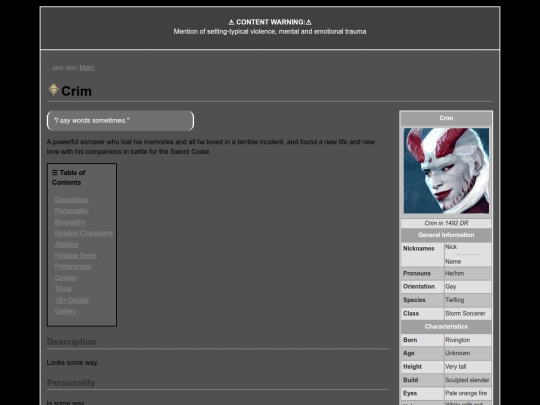Open 18+ Details contents link
Image resolution: width=540 pixels, height=405 pixels.
click(72, 300)
